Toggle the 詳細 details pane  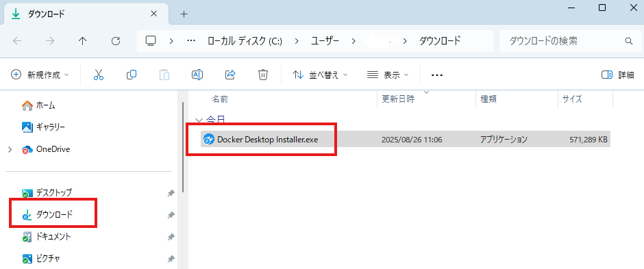pyautogui.click(x=617, y=75)
